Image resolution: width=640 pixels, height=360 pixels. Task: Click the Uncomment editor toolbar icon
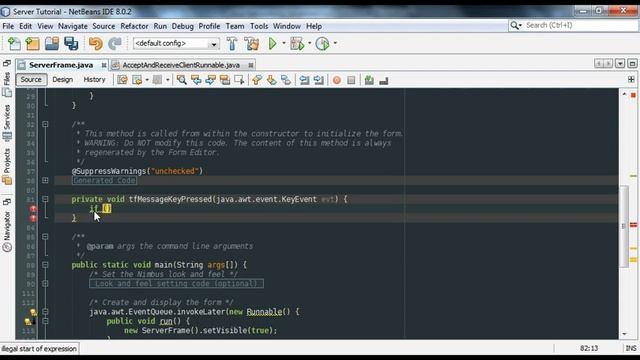[384, 80]
